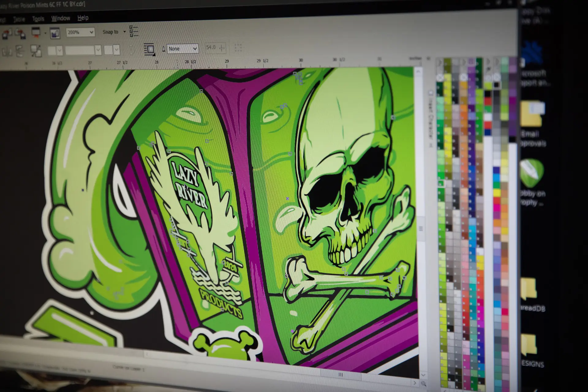
Task: Expand the 200% zoom level dropdown
Action: coord(91,32)
